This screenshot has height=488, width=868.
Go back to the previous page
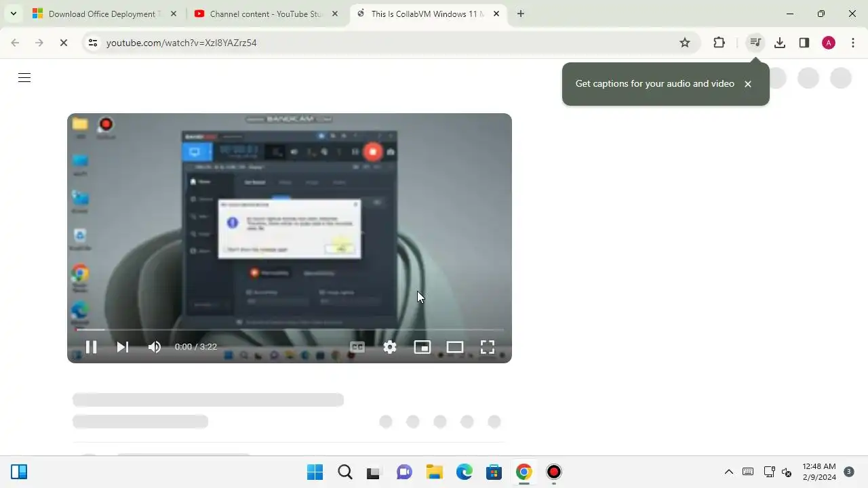(x=15, y=43)
